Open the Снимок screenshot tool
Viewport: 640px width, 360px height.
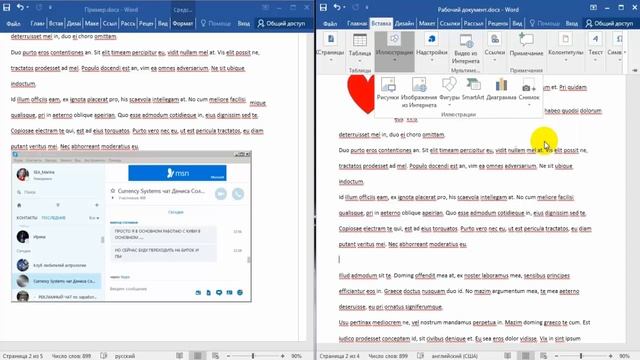pyautogui.click(x=529, y=91)
